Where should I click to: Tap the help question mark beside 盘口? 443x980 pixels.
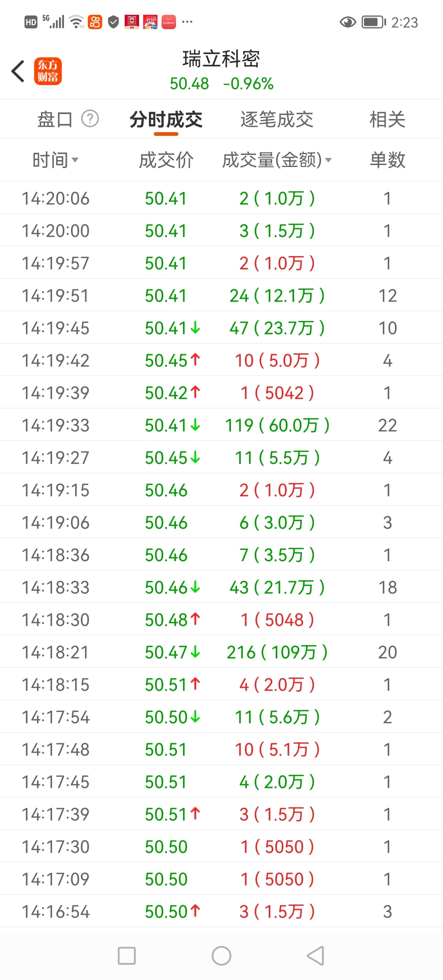(90, 119)
